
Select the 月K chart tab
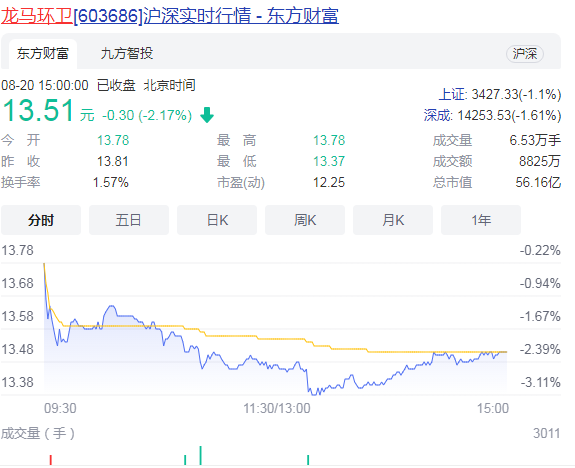[393, 220]
